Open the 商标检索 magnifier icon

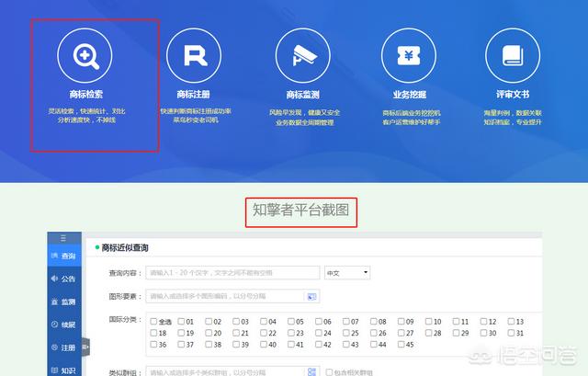(85, 55)
